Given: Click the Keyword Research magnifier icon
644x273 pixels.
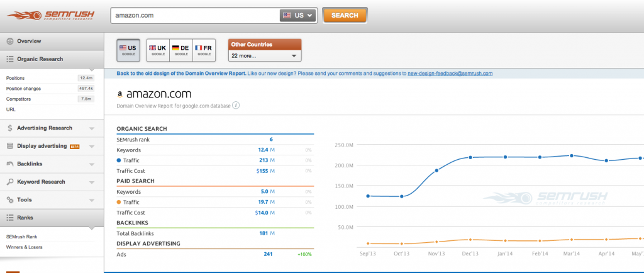Looking at the screenshot, I should (10, 182).
